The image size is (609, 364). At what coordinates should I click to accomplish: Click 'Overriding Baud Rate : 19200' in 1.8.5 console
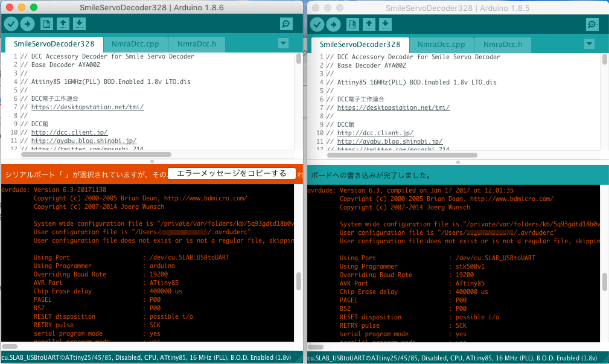[407, 275]
